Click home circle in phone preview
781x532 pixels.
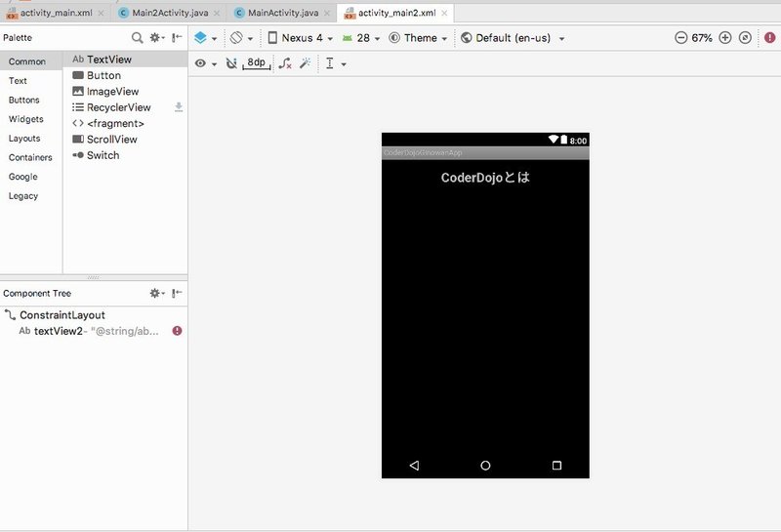485,466
